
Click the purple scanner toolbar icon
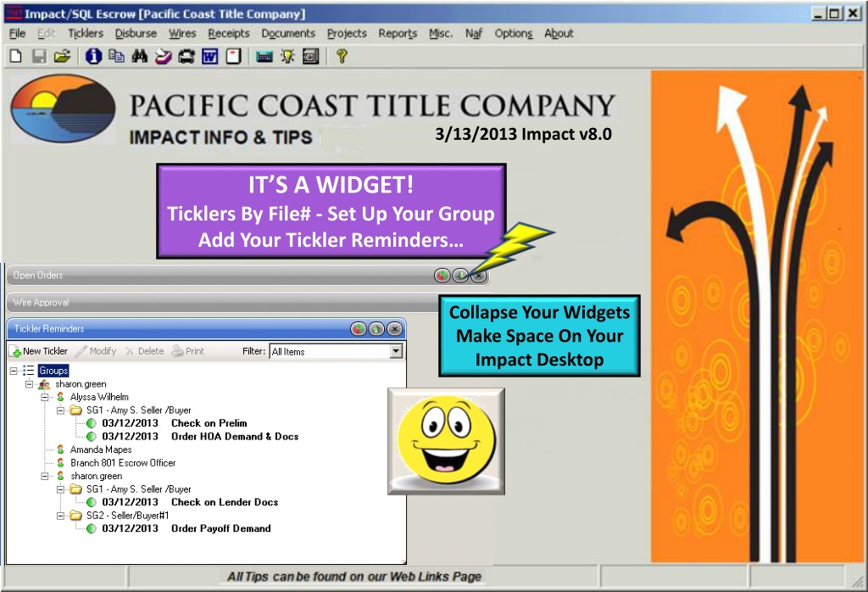tap(163, 56)
